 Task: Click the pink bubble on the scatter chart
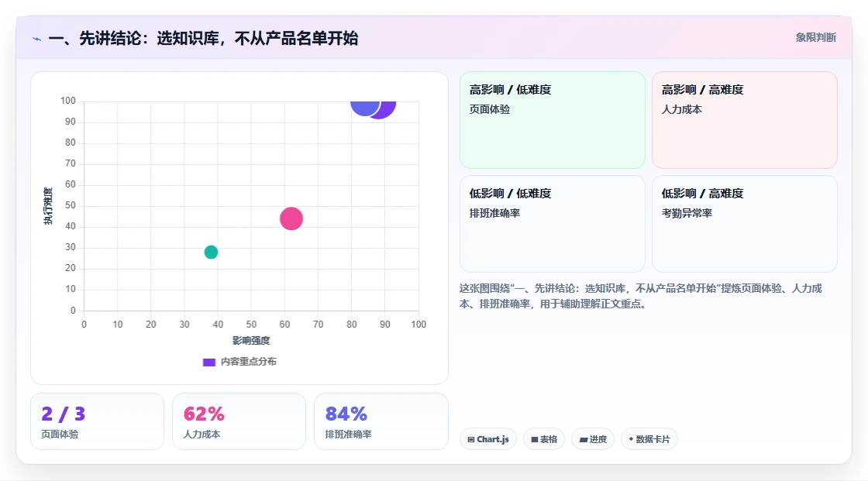point(291,218)
